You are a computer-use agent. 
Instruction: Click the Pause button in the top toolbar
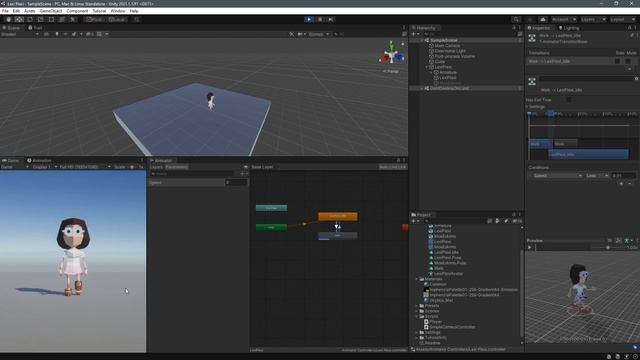(x=320, y=19)
